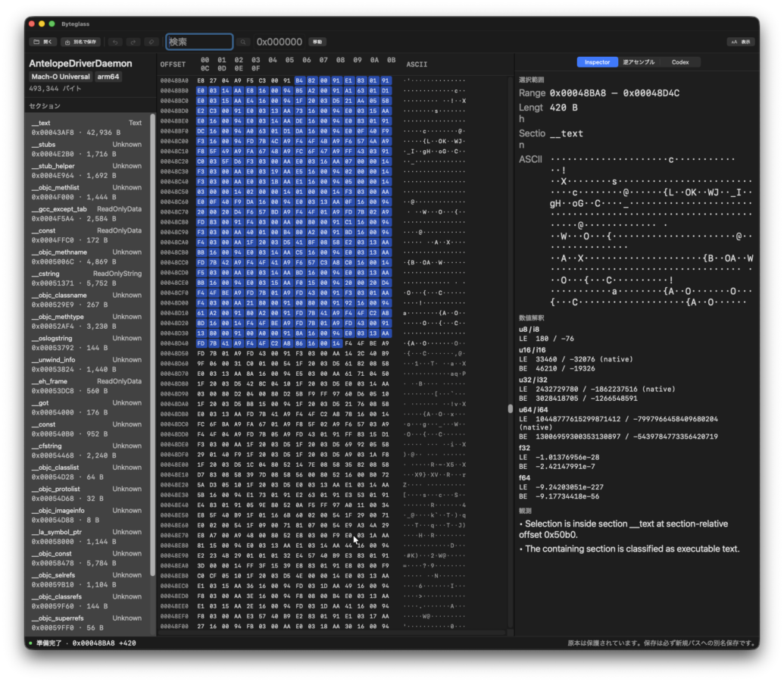The height and width of the screenshot is (682, 784).
Task: Select the Inspector tab
Action: click(x=597, y=62)
